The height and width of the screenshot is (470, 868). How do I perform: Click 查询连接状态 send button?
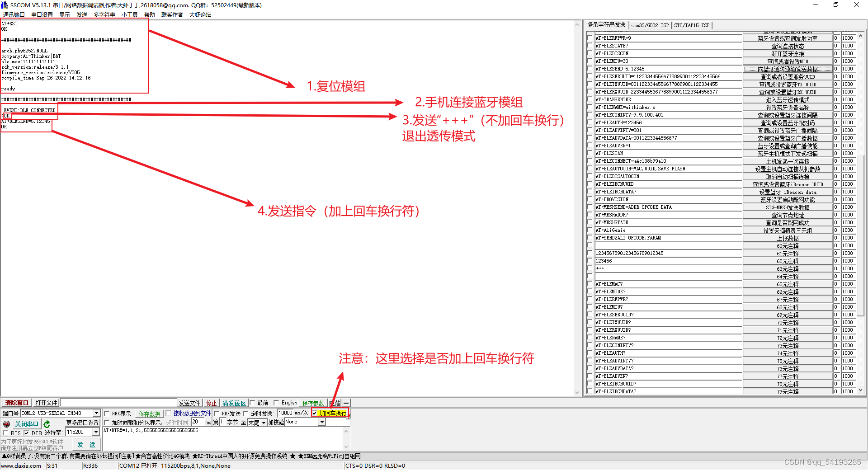click(788, 46)
